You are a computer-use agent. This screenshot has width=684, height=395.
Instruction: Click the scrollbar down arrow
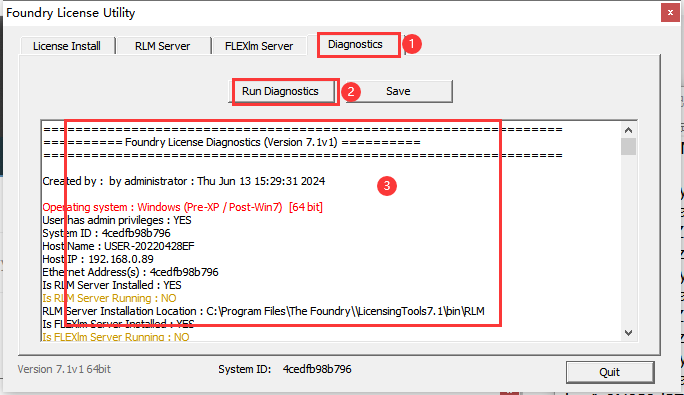point(628,333)
